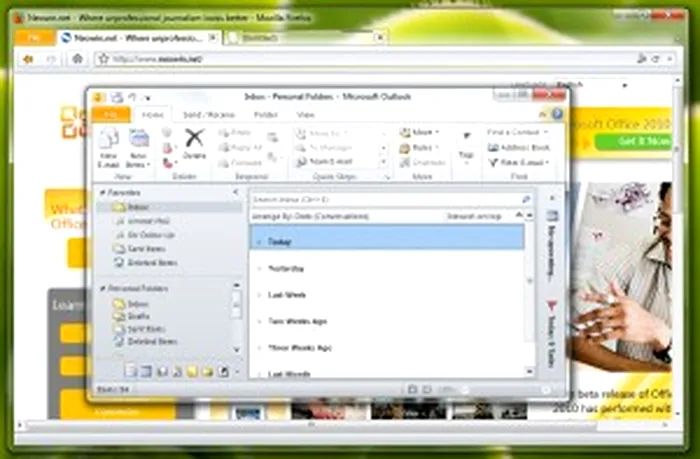This screenshot has width=700, height=459.
Task: Open the Filter E-mail dropdown
Action: 519,163
